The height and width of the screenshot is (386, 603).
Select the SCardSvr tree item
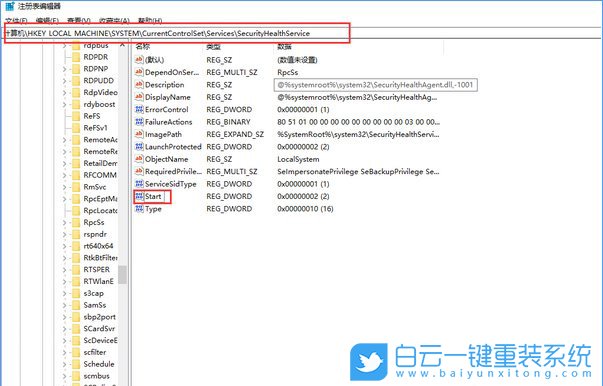99,329
